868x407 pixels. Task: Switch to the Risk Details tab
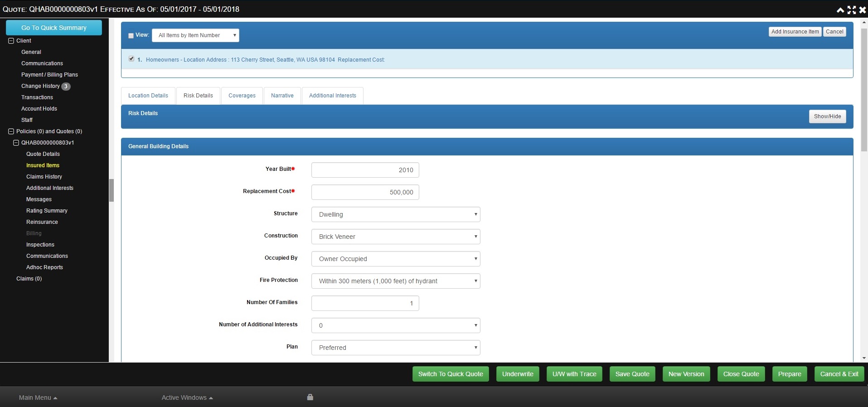point(198,96)
